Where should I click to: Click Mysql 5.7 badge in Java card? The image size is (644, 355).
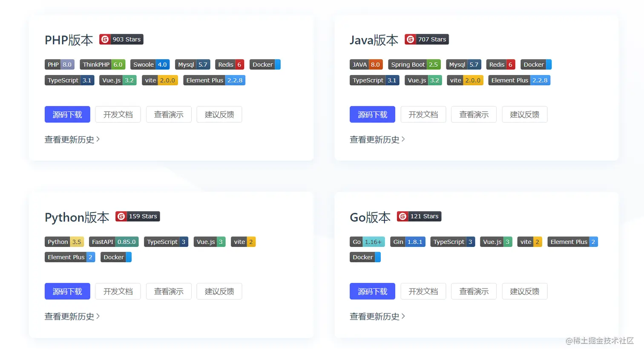tap(464, 64)
